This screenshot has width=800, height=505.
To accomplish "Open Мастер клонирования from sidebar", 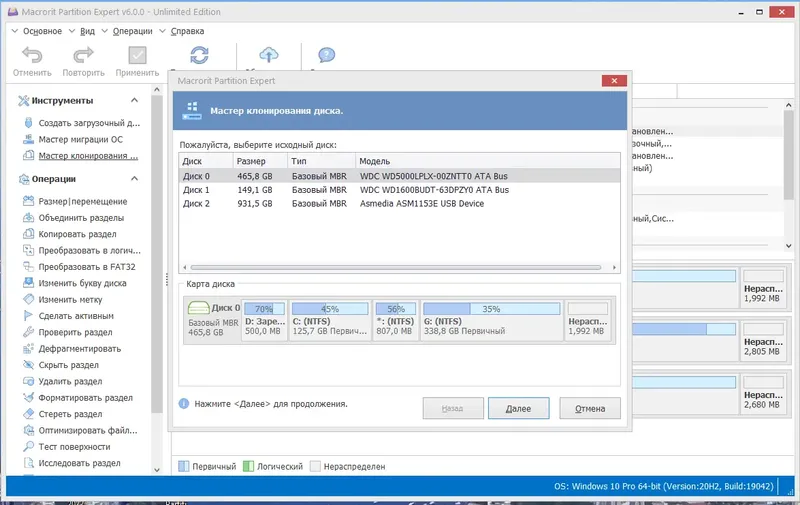I will tap(88, 156).
